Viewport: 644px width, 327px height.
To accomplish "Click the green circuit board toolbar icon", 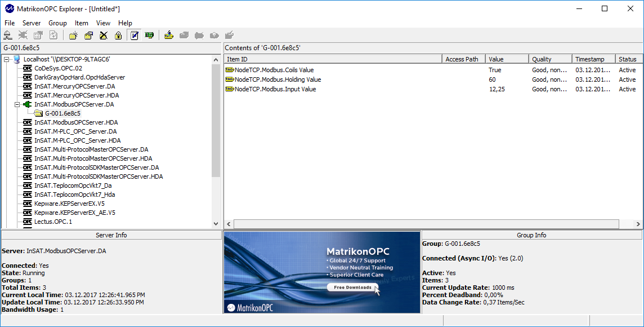I will [x=149, y=36].
